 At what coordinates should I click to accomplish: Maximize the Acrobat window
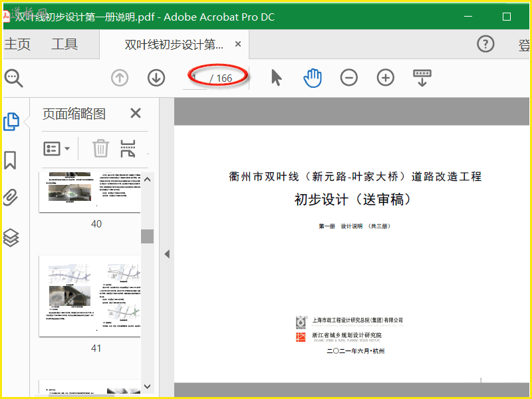tap(507, 17)
